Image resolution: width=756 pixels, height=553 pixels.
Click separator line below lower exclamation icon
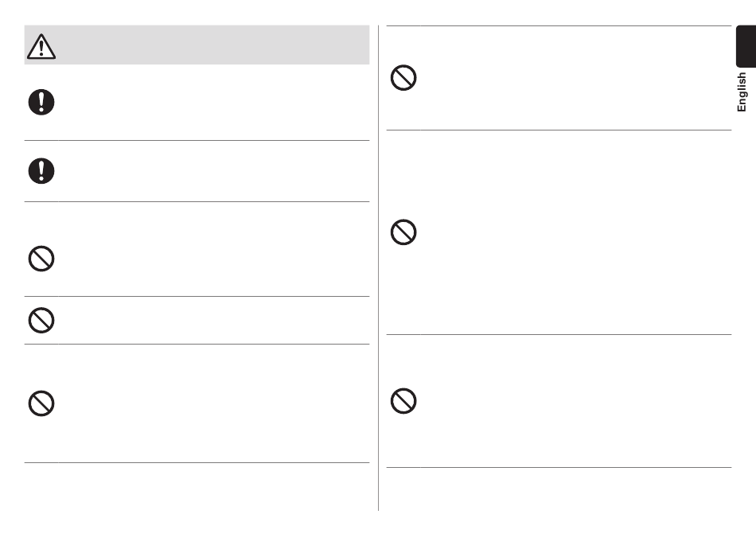coord(197,201)
